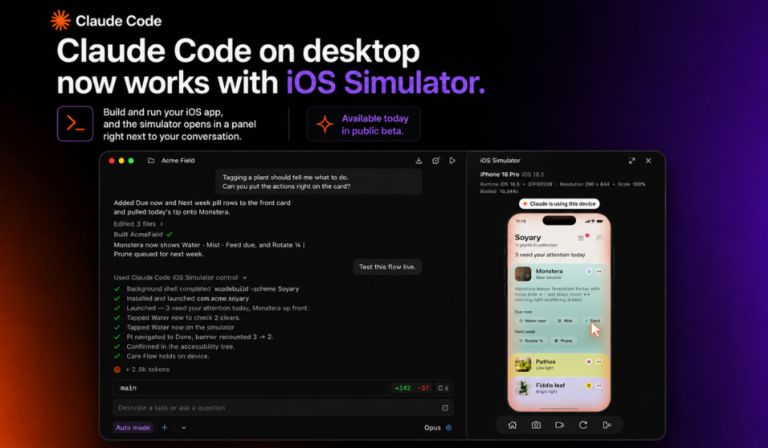768x448 pixels.
Task: Click the 3 need your attention today text
Action: pos(550,255)
